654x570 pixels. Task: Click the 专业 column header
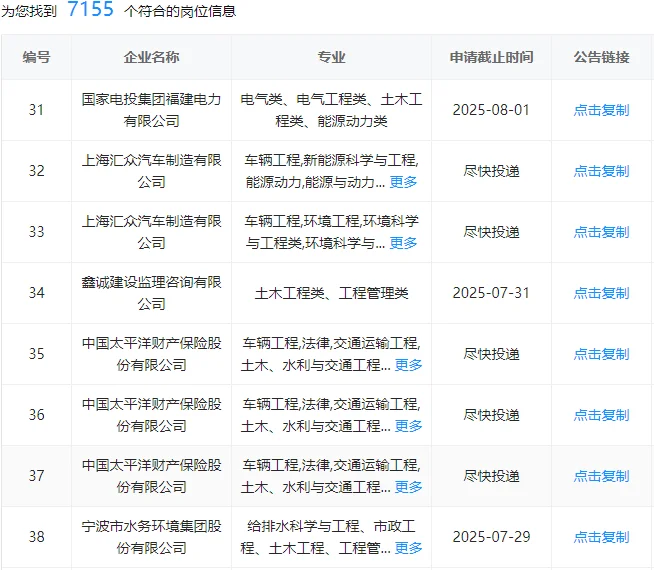(x=332, y=57)
